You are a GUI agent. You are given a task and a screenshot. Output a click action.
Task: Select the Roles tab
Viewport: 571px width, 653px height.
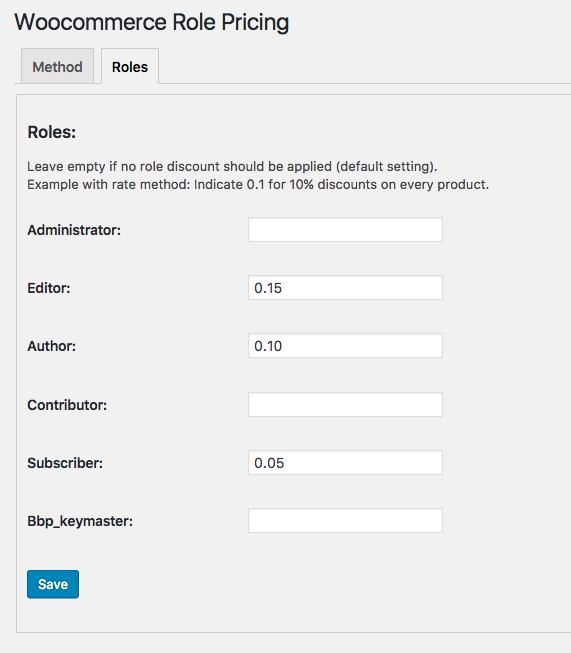[x=130, y=66]
